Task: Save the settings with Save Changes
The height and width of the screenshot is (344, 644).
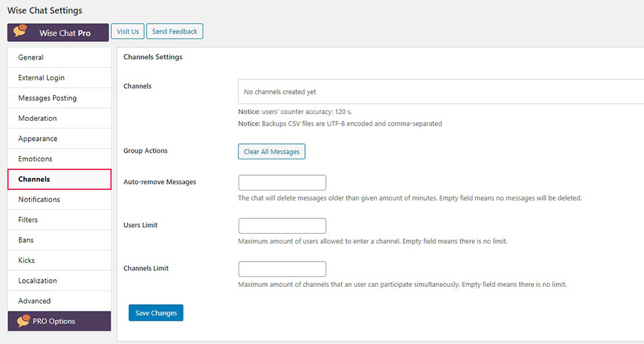Action: pos(156,313)
